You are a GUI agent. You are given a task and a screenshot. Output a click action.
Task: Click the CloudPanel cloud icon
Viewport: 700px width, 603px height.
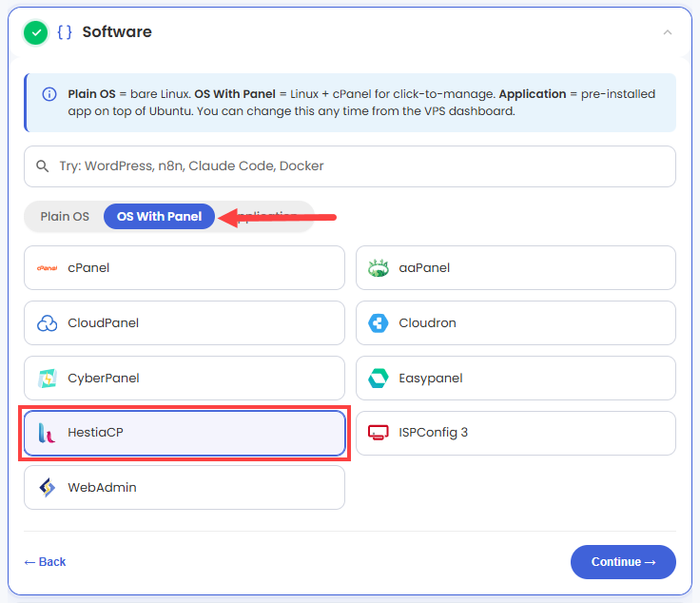click(x=47, y=322)
